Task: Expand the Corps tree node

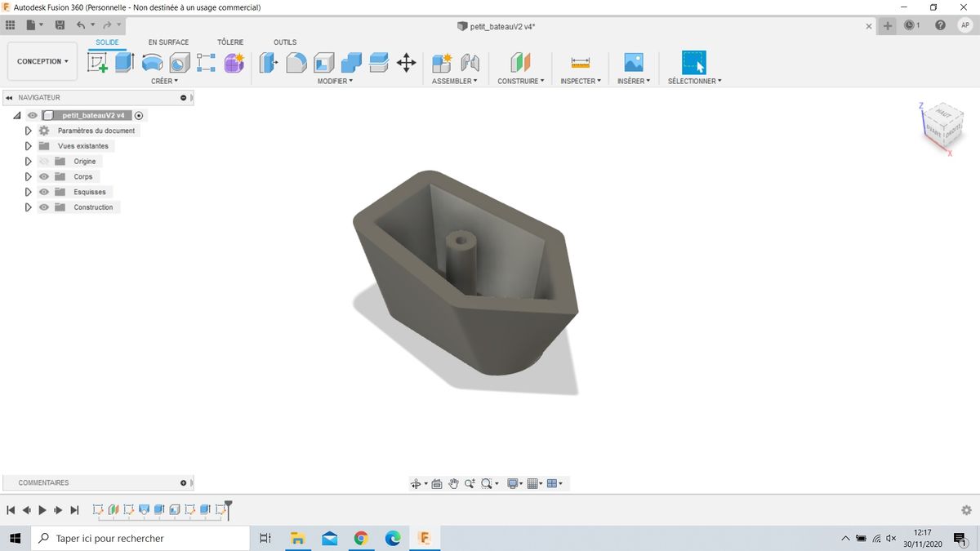Action: point(29,176)
